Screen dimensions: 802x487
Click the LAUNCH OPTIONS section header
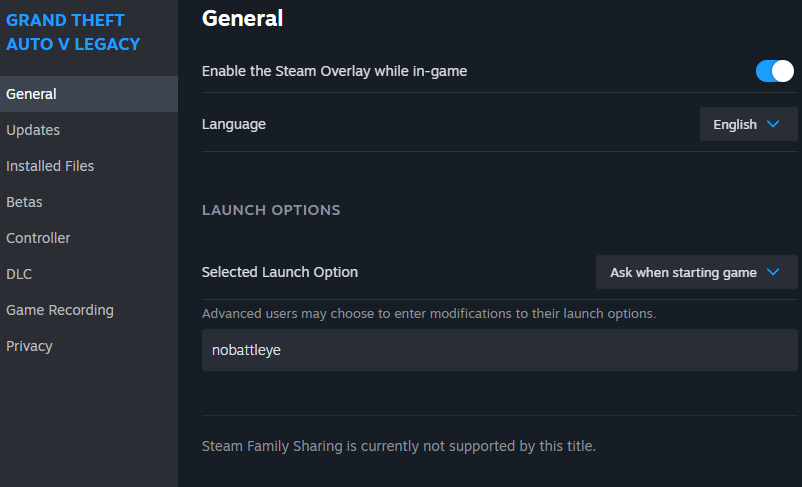tap(271, 210)
